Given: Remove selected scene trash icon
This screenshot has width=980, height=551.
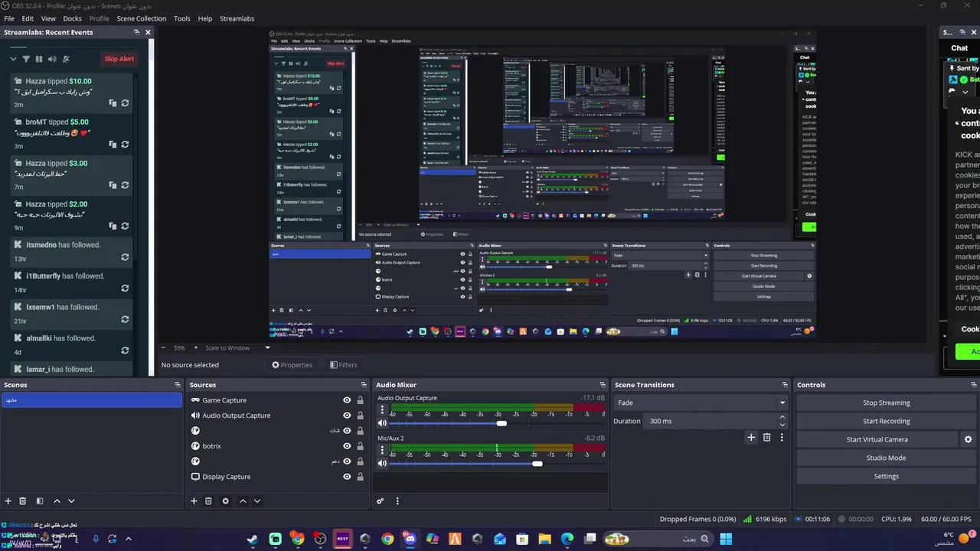Looking at the screenshot, I should coord(22,501).
